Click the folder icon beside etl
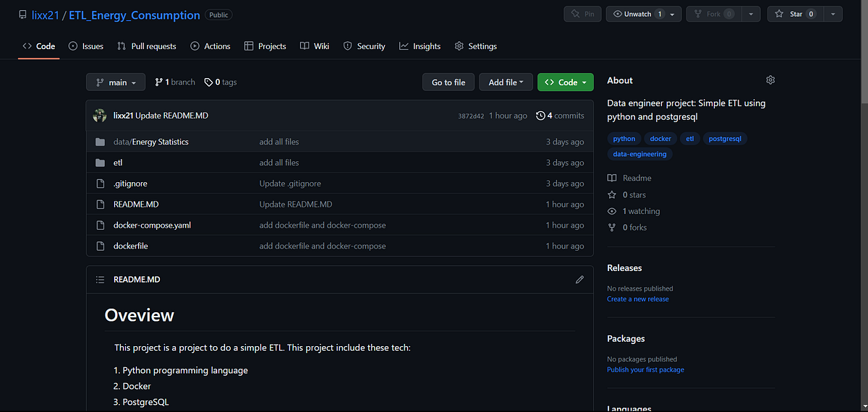 (101, 163)
